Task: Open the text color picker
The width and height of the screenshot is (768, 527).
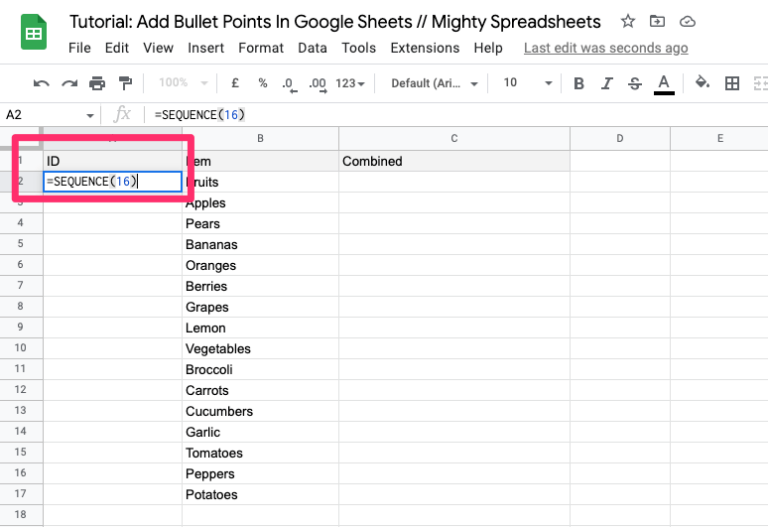Action: [x=664, y=84]
